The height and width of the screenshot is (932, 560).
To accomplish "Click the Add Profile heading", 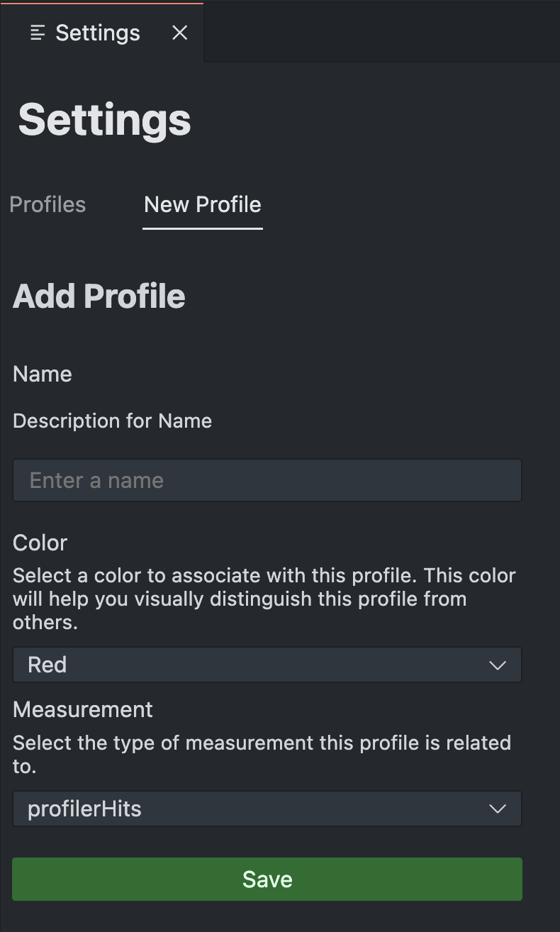I will 99,296.
